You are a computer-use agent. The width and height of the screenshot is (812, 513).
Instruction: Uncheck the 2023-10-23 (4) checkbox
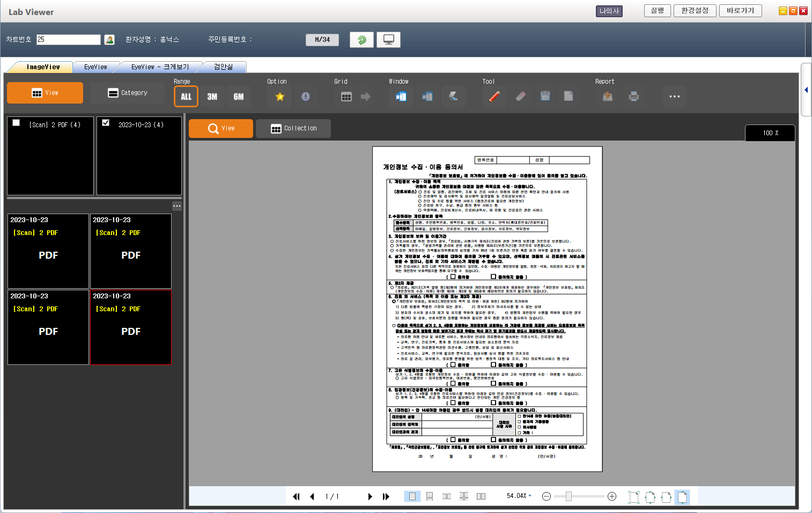106,123
